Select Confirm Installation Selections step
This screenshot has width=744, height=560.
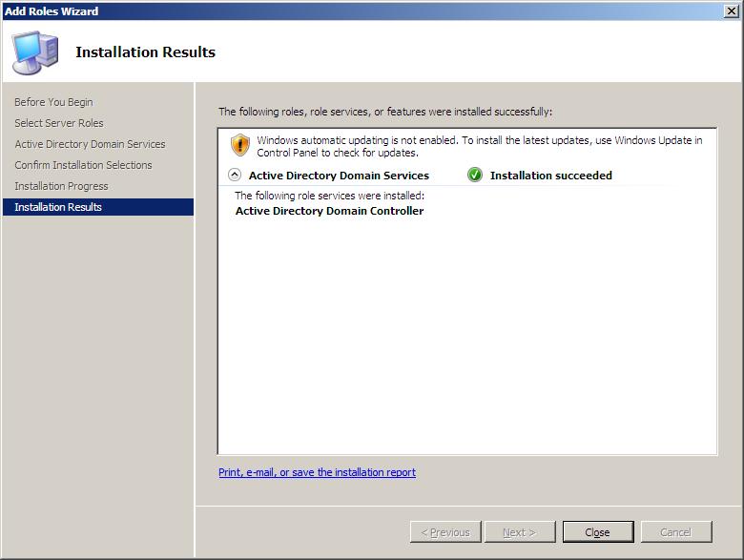(83, 165)
